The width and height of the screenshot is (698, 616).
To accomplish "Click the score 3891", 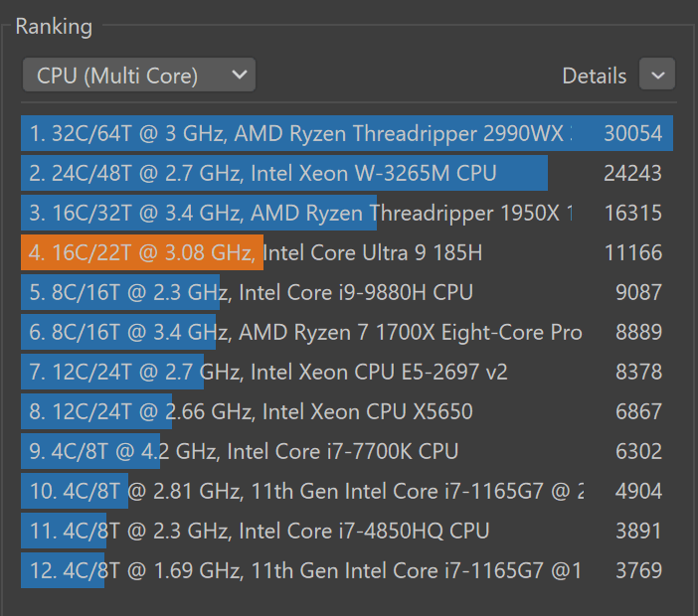I will click(638, 531).
